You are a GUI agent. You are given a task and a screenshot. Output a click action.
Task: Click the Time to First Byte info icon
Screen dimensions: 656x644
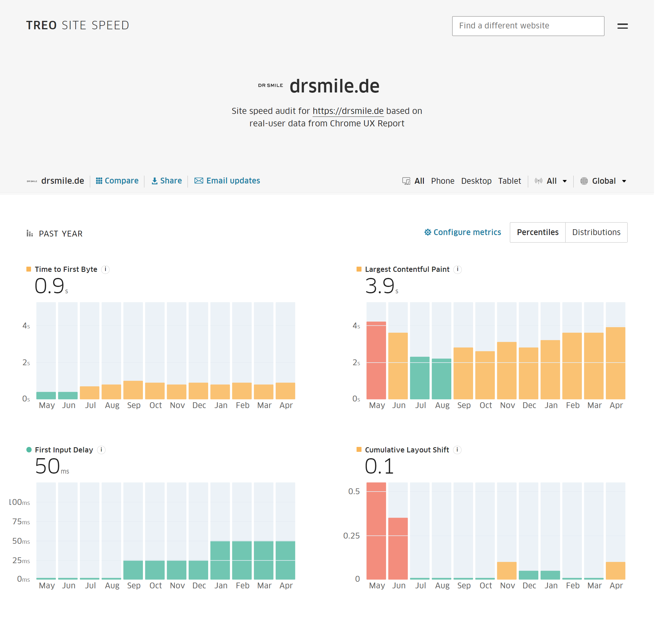(x=106, y=270)
